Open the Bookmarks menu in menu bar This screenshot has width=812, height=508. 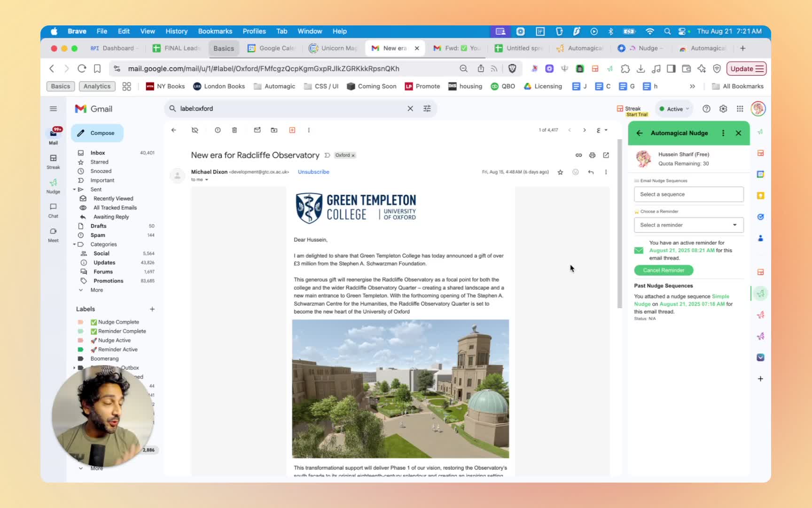click(215, 31)
